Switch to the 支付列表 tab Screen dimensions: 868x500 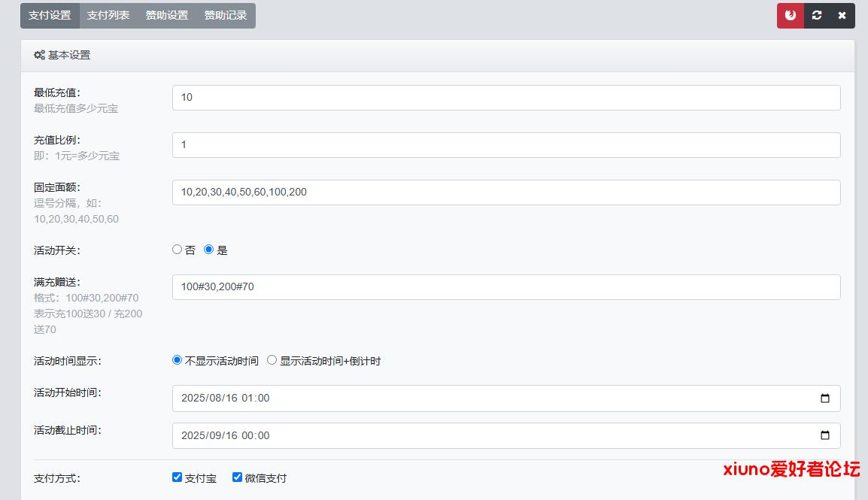[108, 16]
